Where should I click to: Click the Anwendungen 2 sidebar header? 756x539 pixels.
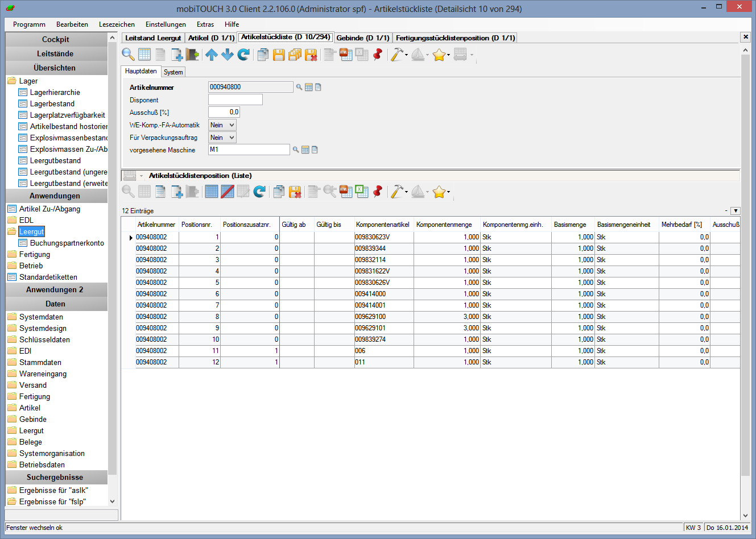pos(56,289)
